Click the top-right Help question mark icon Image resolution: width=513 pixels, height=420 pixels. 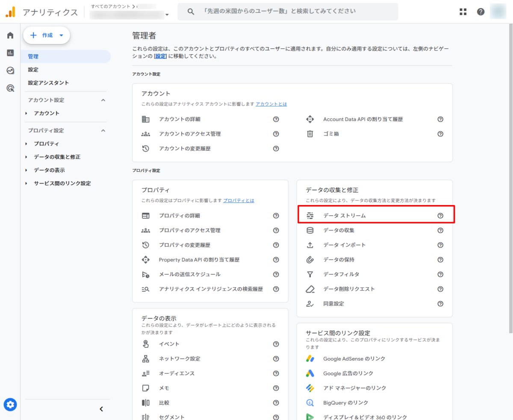coord(481,12)
